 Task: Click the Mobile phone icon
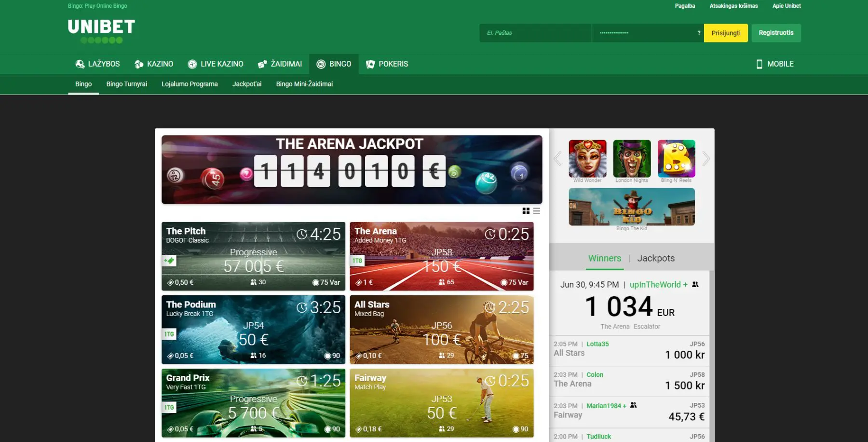(x=760, y=64)
